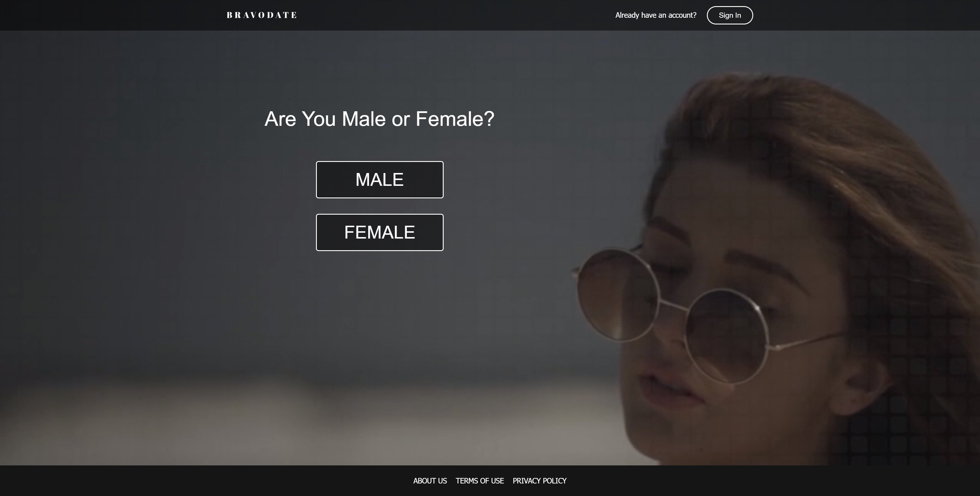Open the TERMS OF USE link

tap(480, 481)
